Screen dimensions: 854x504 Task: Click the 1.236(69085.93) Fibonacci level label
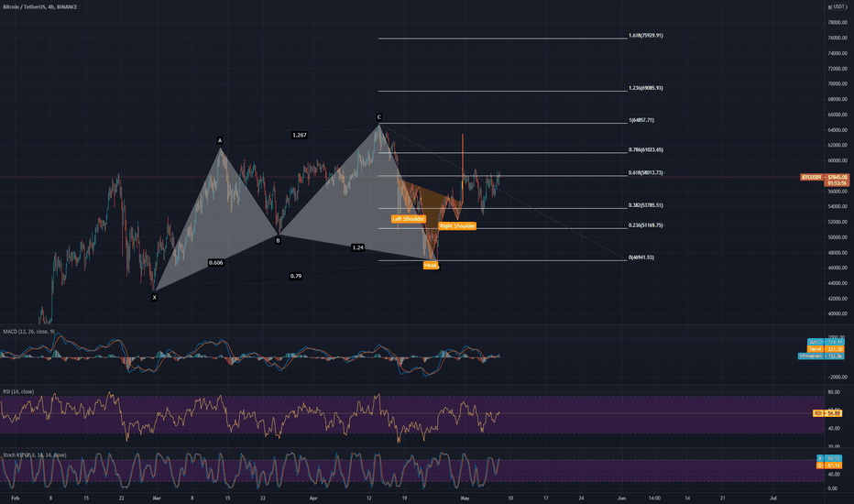(x=646, y=88)
